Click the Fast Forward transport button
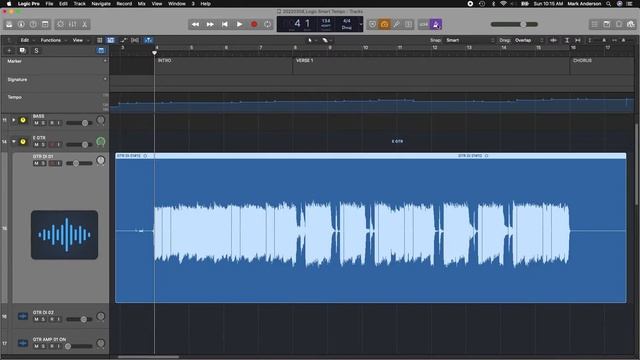640x360 pixels. [210, 24]
